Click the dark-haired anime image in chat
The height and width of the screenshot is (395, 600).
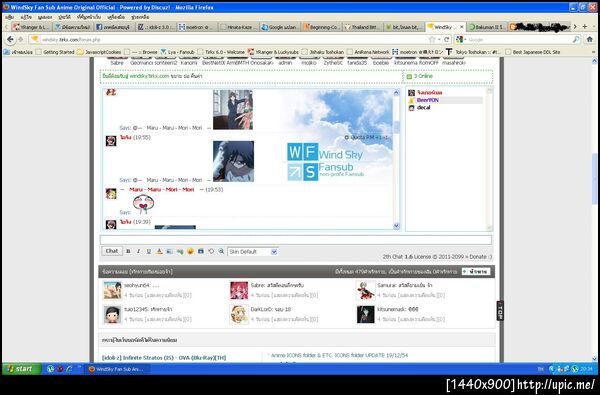233,162
